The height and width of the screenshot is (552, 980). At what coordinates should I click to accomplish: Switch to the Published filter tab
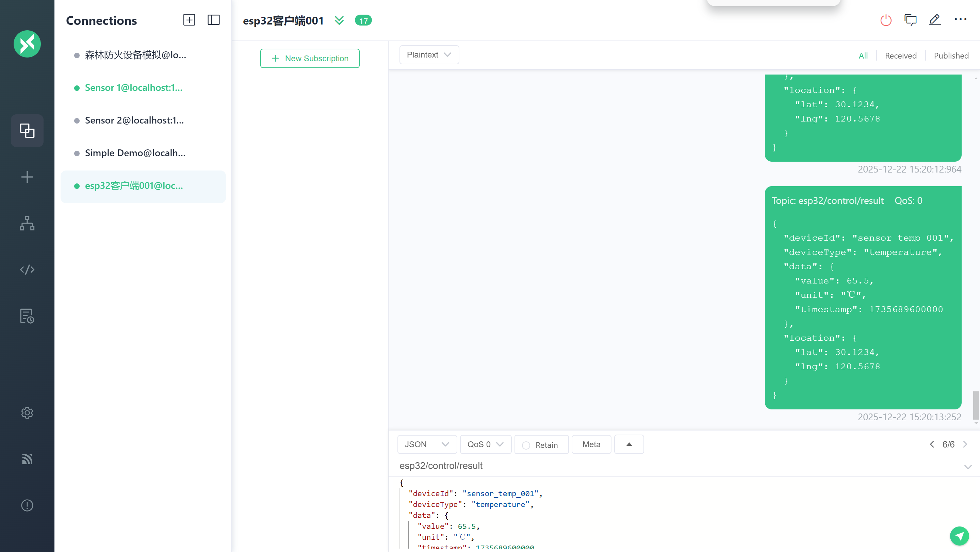(x=951, y=55)
